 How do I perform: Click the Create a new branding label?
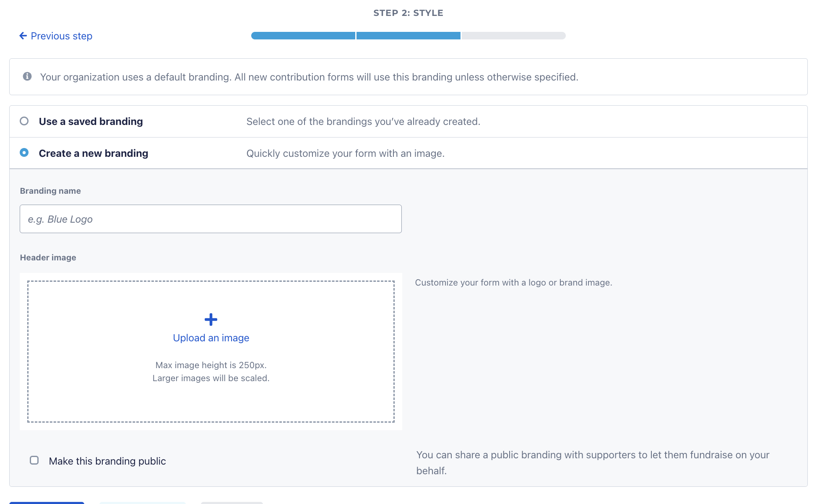tap(94, 153)
